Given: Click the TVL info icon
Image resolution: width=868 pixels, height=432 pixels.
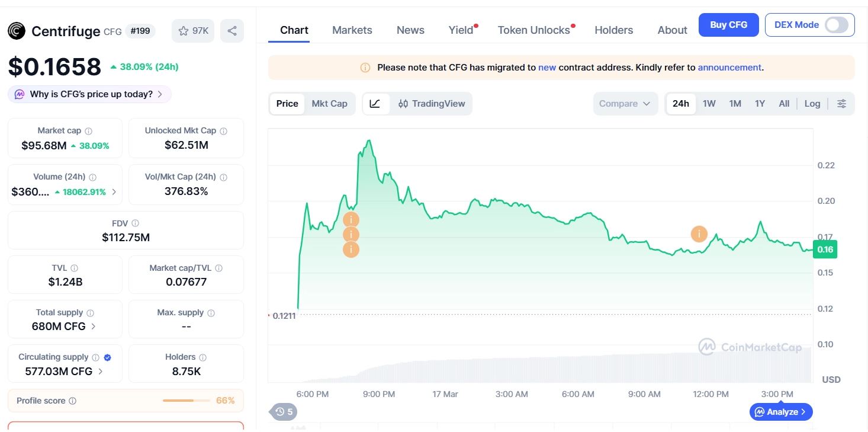Looking at the screenshot, I should 74,268.
